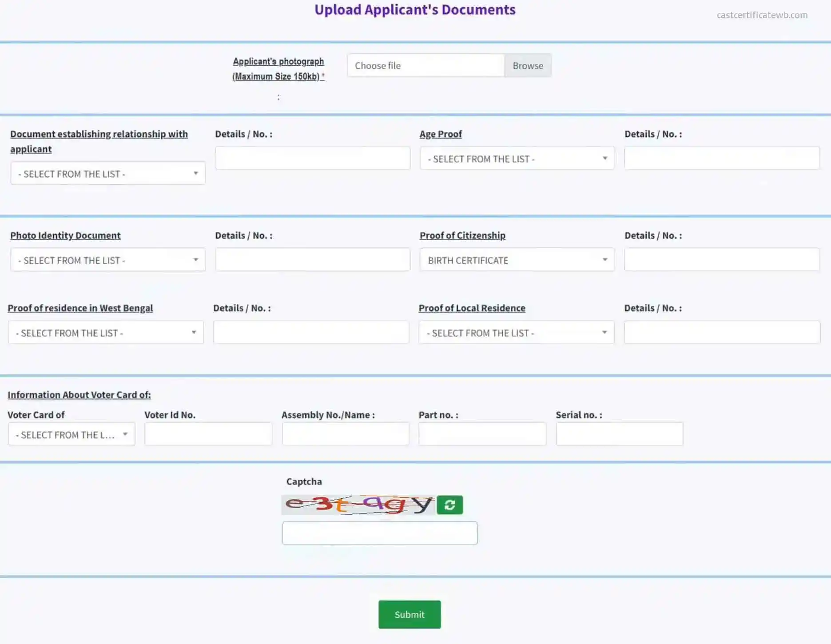Open the Age Proof selection list
The width and height of the screenshot is (831, 644).
(x=517, y=158)
